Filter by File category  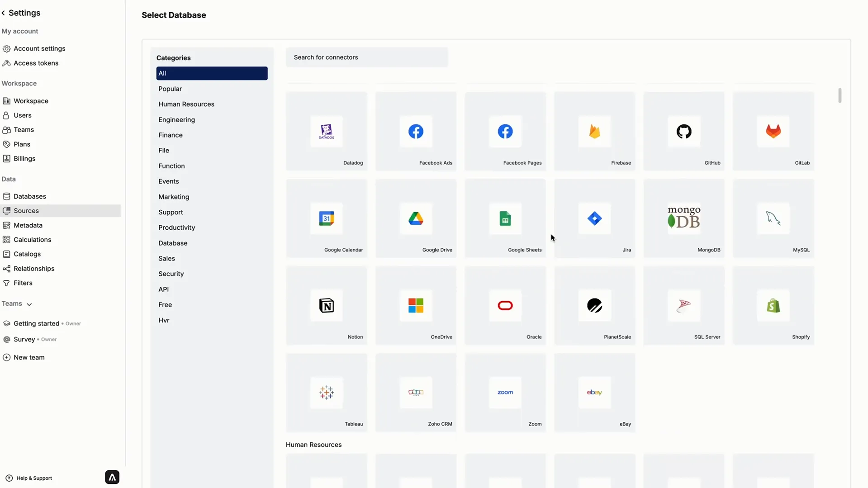tap(164, 151)
